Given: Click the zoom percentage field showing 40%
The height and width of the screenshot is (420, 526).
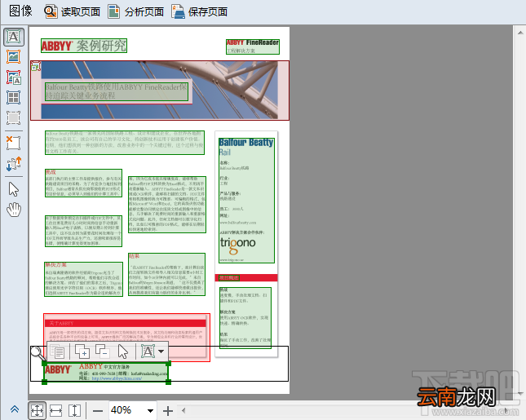Looking at the screenshot, I should click(126, 410).
